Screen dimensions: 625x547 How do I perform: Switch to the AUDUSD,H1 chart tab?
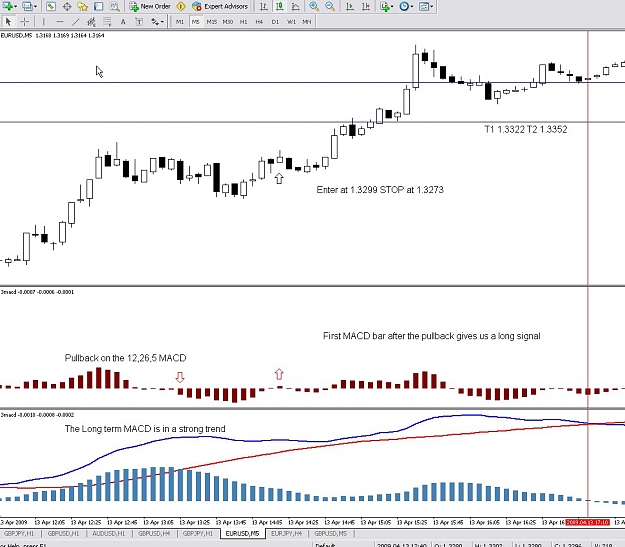click(108, 533)
